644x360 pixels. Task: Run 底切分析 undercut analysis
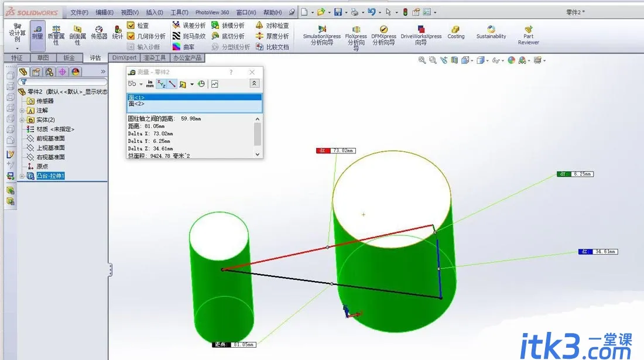pyautogui.click(x=228, y=36)
